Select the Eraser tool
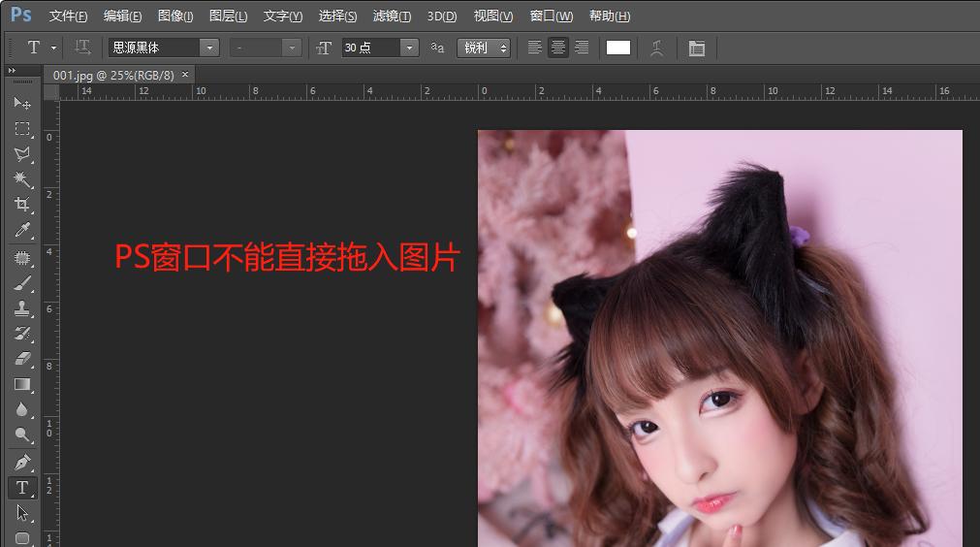 click(22, 359)
